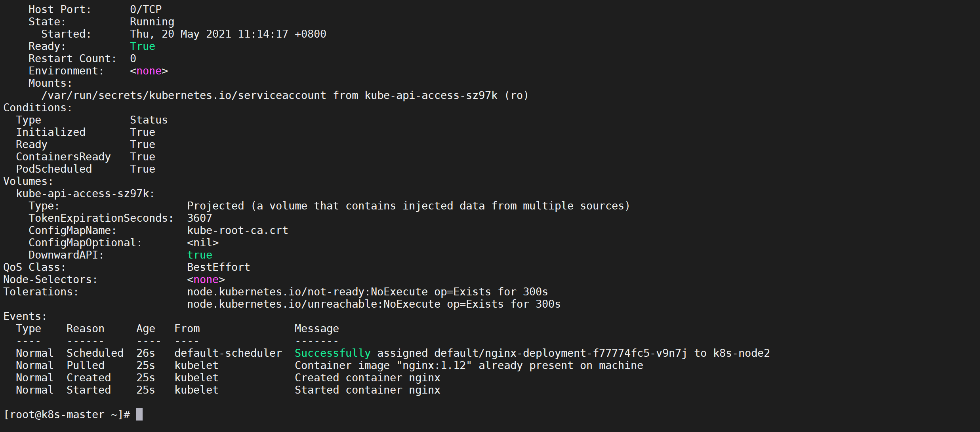Click the 'Running' State value

(152, 22)
